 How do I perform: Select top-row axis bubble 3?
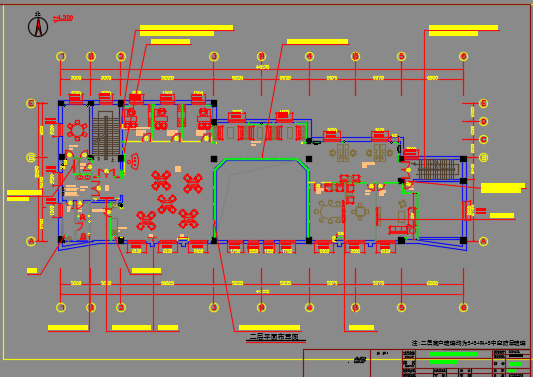click(x=214, y=56)
